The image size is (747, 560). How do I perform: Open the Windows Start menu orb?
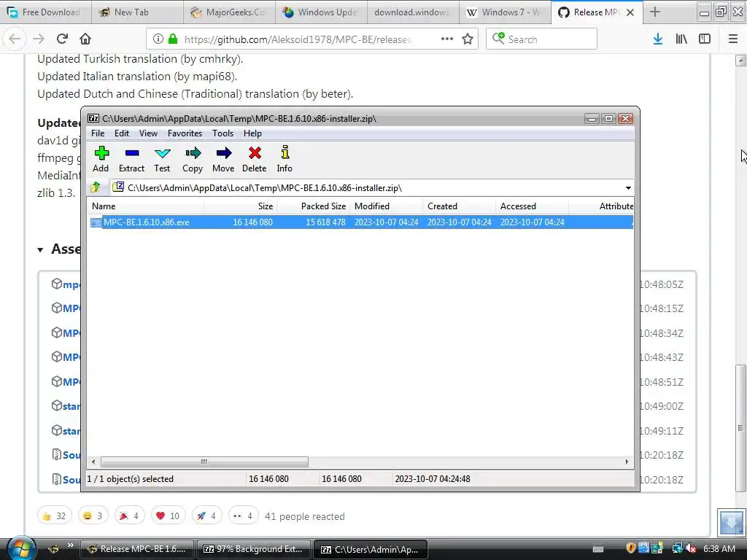coord(20,548)
